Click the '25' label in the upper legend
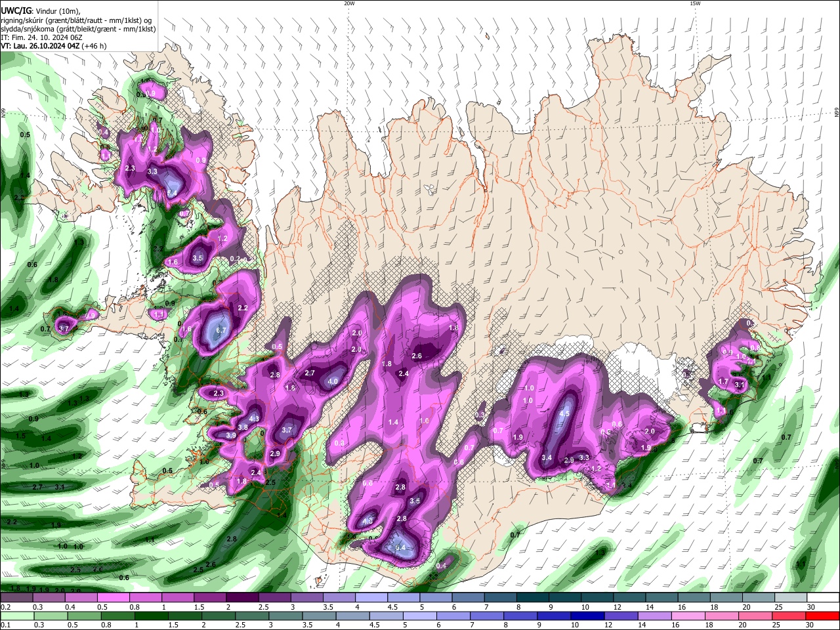This screenshot has width=840, height=630. [x=778, y=608]
